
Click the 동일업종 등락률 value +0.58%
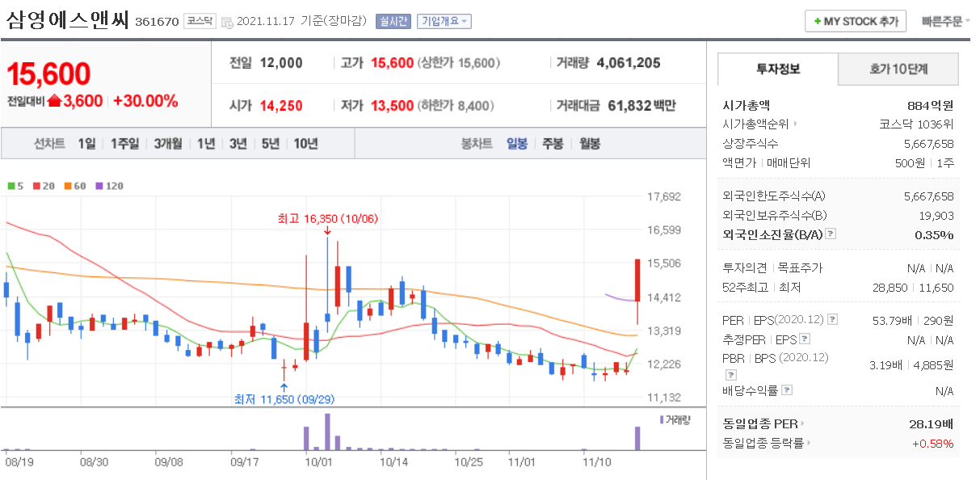pos(933,443)
